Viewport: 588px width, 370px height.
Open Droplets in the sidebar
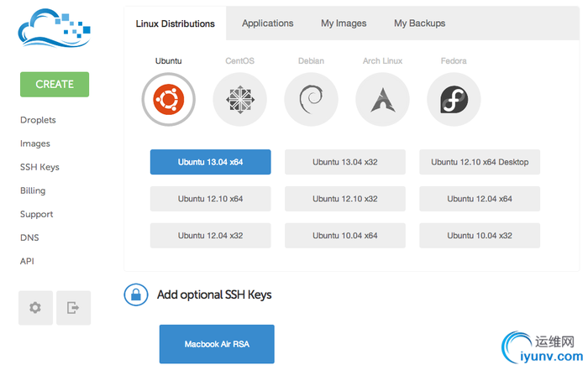[x=38, y=120]
